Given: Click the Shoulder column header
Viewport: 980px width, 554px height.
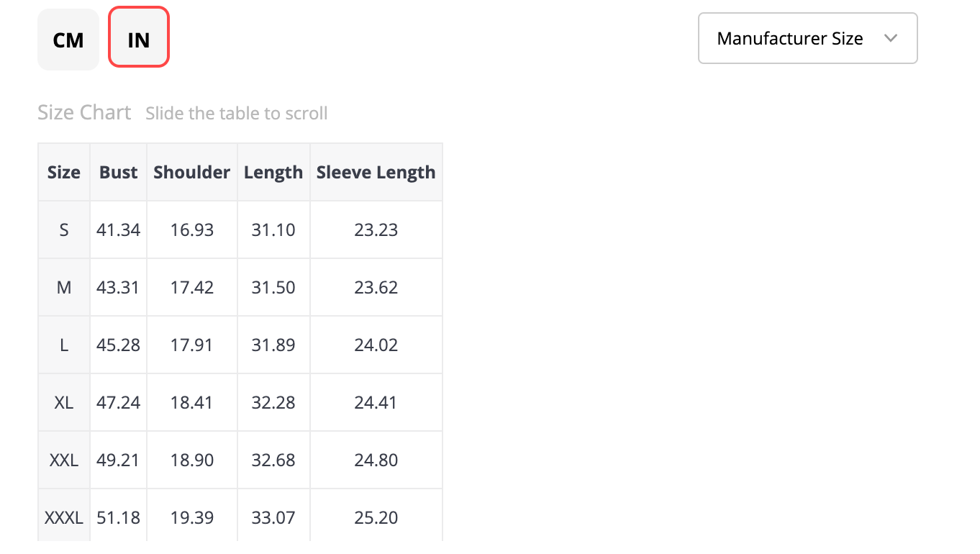Looking at the screenshot, I should point(192,172).
